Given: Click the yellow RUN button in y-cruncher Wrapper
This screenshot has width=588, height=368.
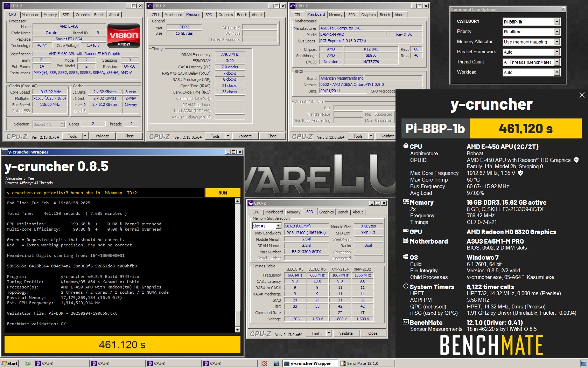Looking at the screenshot, I should click(x=223, y=193).
